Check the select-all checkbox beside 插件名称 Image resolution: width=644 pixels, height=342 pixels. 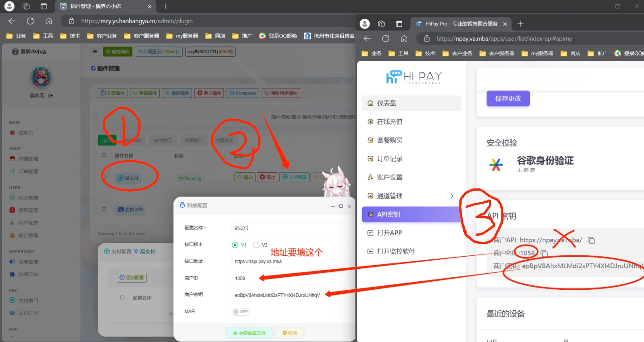[x=104, y=155]
